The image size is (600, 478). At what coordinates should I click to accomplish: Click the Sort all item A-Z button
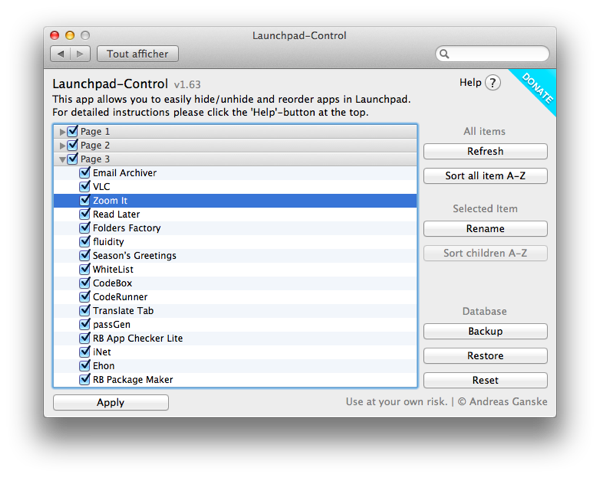[x=485, y=176]
